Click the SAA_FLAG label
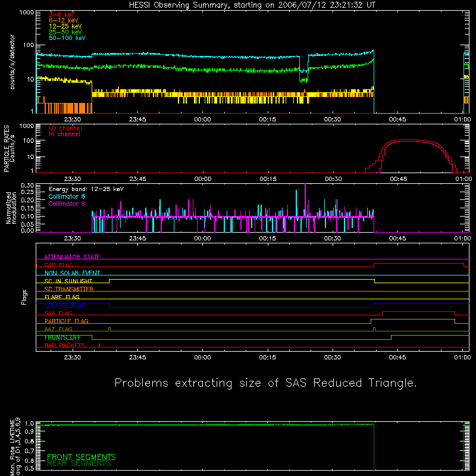The image size is (476, 476). click(58, 313)
